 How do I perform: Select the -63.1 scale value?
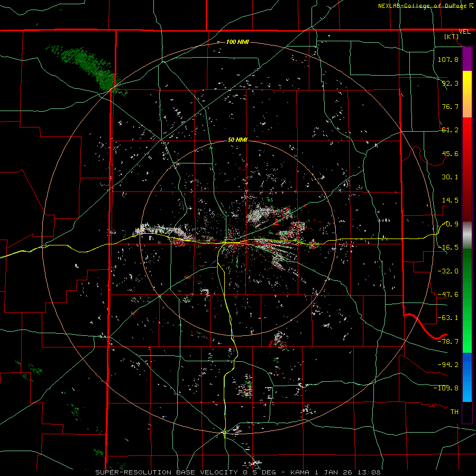[448, 318]
